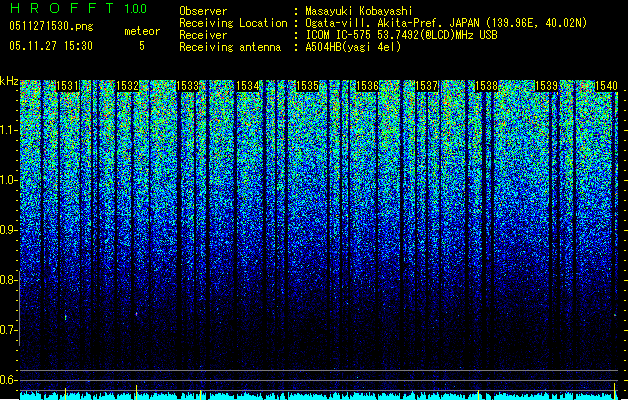Click the Receiving Location label
The height and width of the screenshot is (400, 629).
tap(233, 23)
